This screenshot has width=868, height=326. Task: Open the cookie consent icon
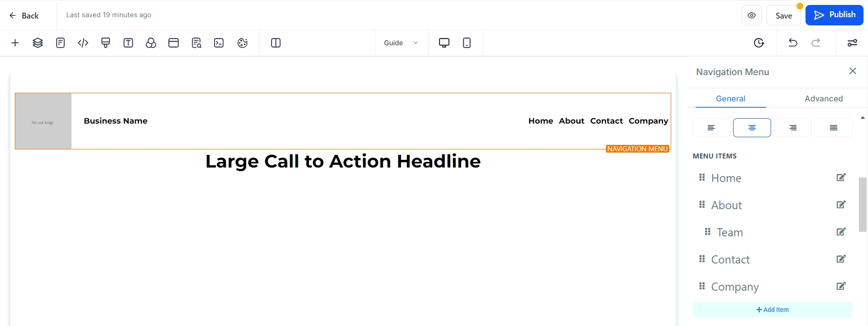point(243,43)
